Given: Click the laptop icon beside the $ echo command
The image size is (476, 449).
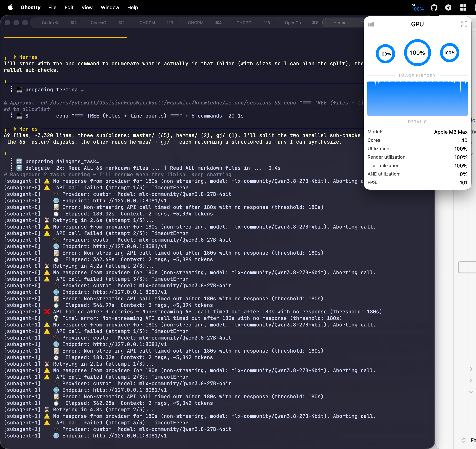Looking at the screenshot, I should tap(19, 116).
